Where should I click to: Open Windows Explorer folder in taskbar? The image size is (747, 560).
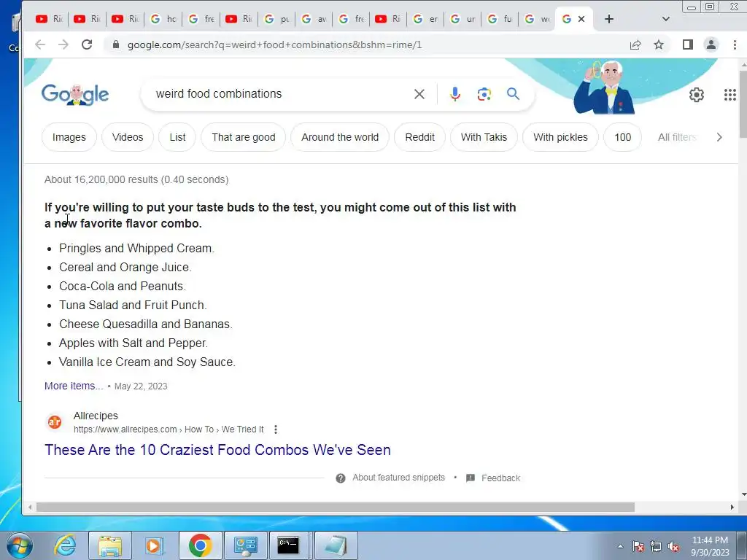(x=110, y=545)
